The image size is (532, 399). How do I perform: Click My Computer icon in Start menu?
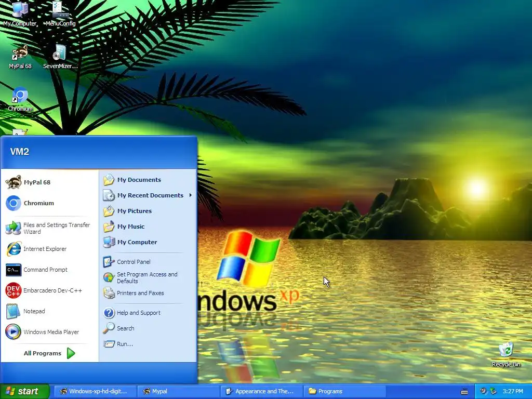point(109,242)
